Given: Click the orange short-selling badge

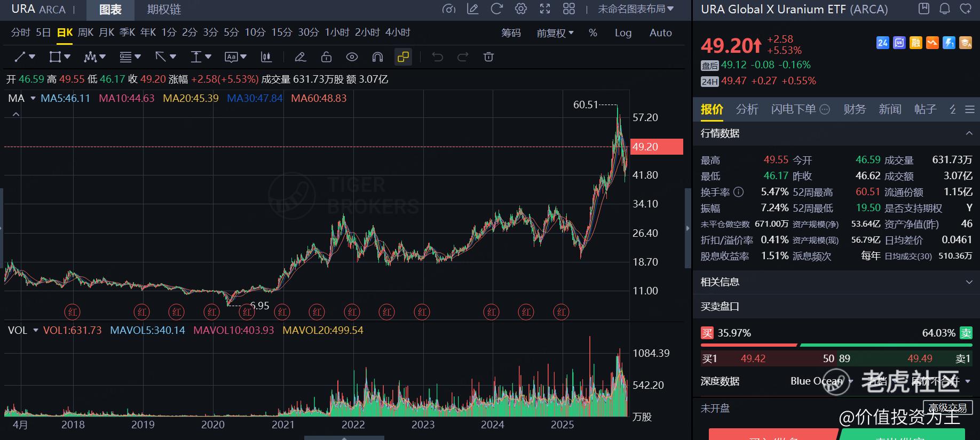Looking at the screenshot, I should click(x=932, y=43).
